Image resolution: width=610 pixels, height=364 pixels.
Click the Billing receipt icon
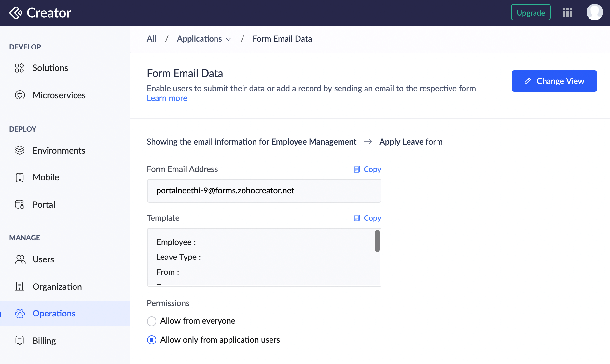[x=20, y=341]
